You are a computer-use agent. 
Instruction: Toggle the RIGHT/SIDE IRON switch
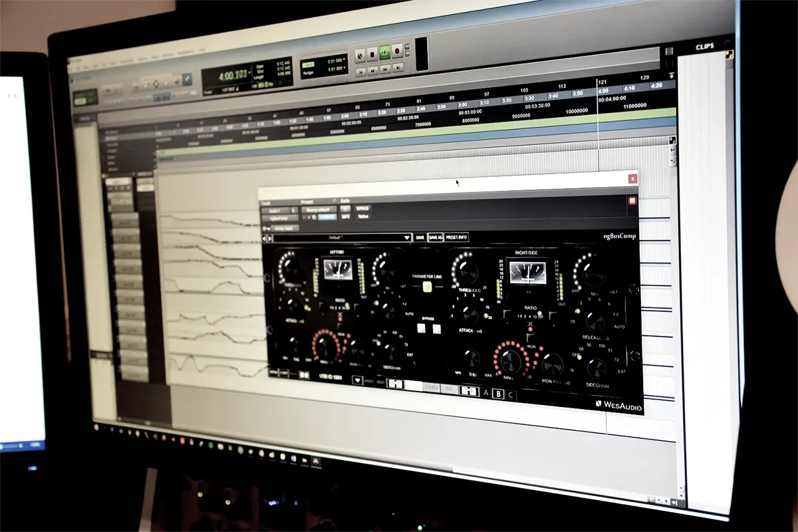pyautogui.click(x=531, y=338)
